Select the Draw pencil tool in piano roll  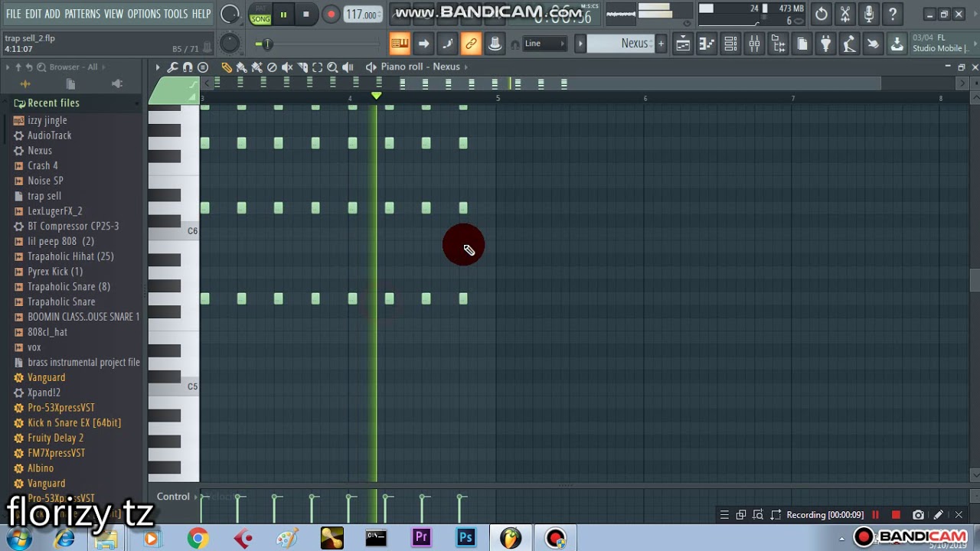(x=227, y=67)
